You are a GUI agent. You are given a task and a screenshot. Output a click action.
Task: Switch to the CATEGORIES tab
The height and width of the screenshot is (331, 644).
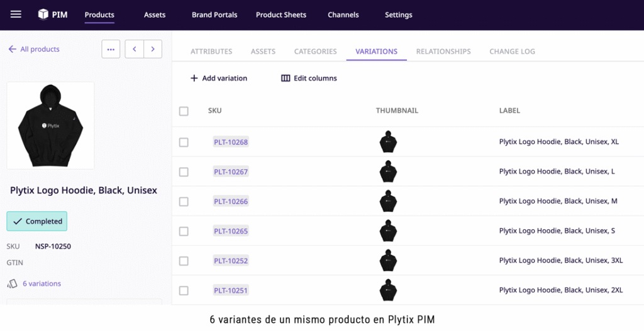(316, 52)
